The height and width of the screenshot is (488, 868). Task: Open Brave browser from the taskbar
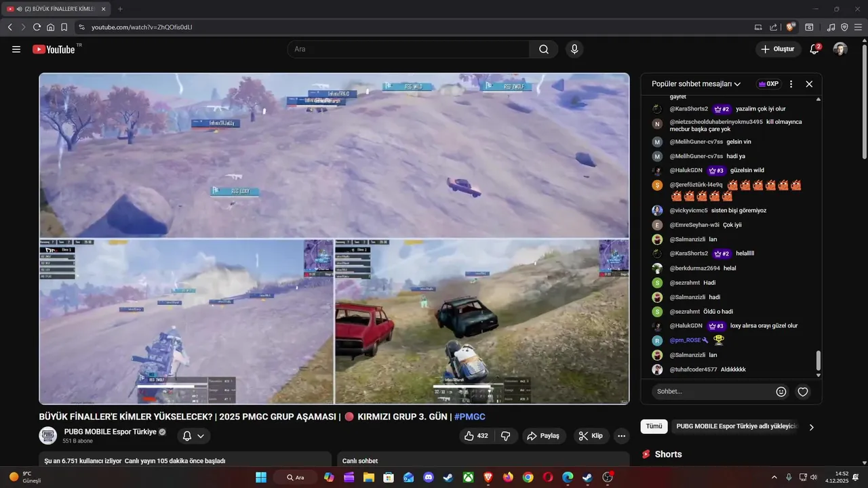click(x=488, y=477)
